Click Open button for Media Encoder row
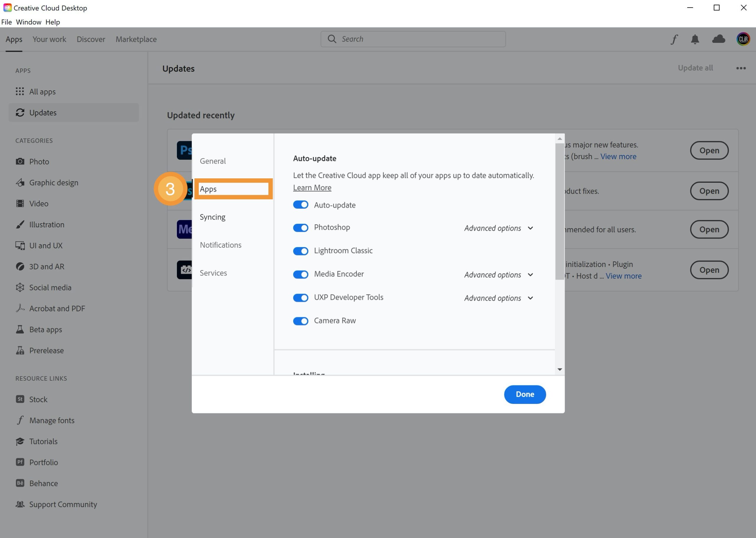This screenshot has height=538, width=756. pyautogui.click(x=709, y=229)
